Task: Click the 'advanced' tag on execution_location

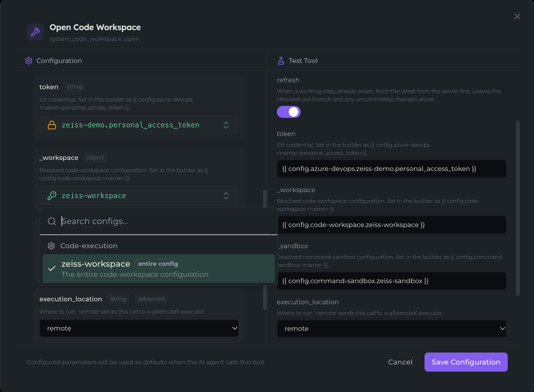Action: click(151, 299)
